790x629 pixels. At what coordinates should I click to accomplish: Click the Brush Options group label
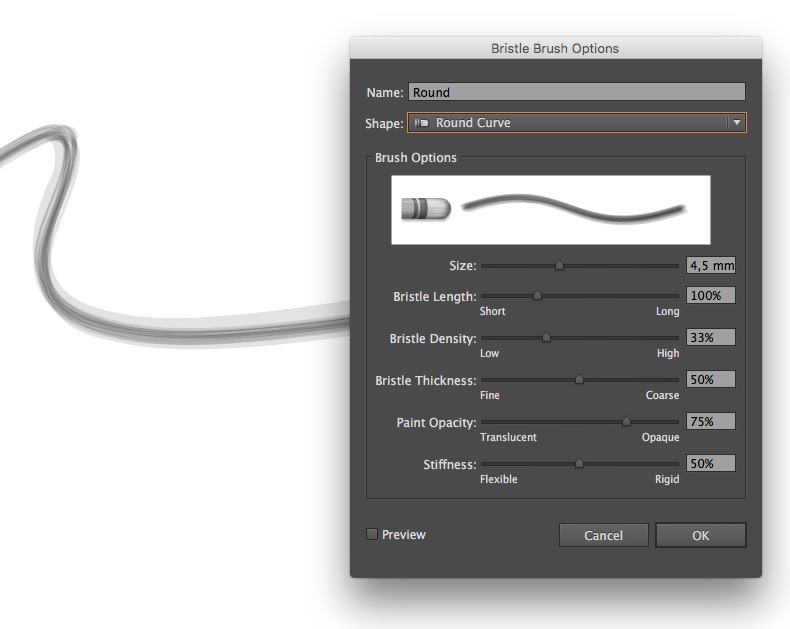(x=416, y=157)
